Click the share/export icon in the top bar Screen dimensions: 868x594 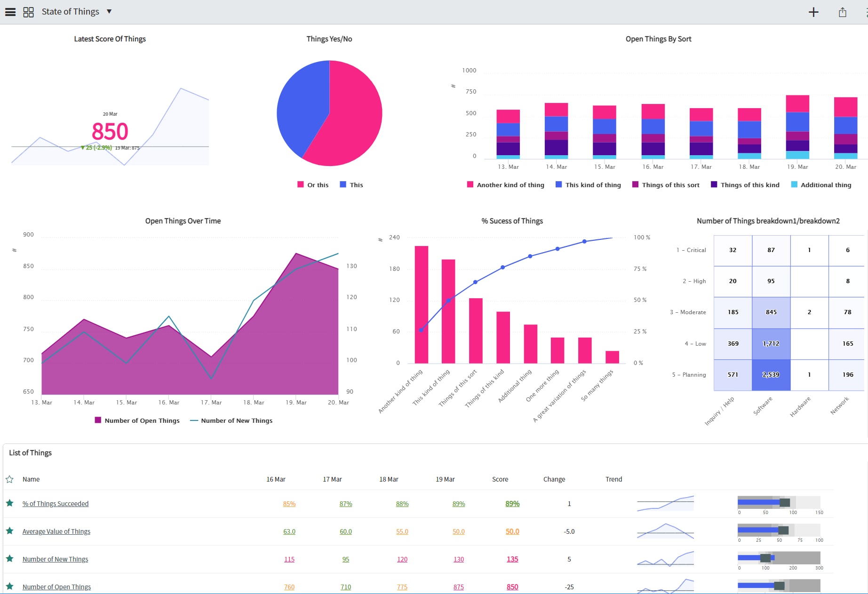[x=842, y=12]
